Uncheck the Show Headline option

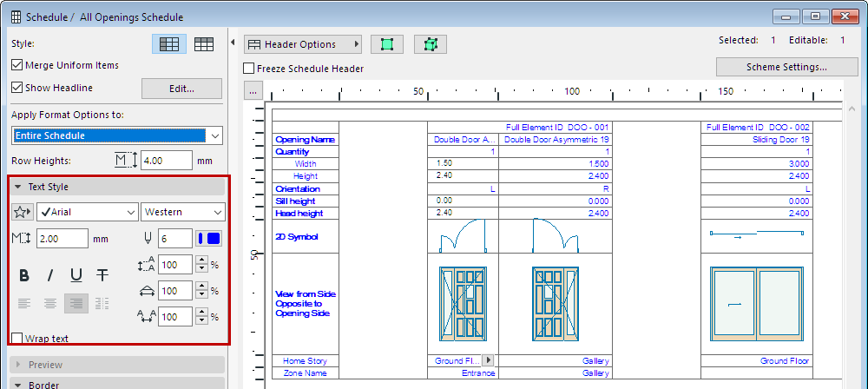pyautogui.click(x=17, y=88)
